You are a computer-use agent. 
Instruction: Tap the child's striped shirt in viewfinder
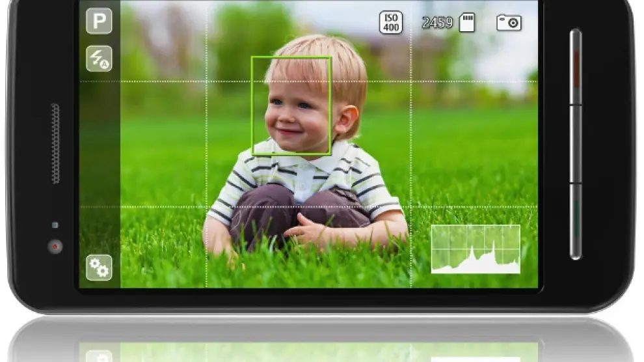coord(306,174)
